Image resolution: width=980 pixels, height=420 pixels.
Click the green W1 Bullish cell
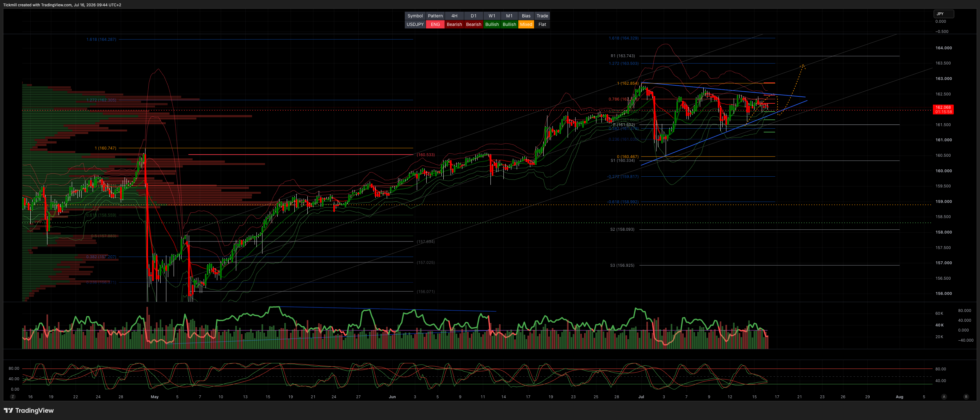492,24
